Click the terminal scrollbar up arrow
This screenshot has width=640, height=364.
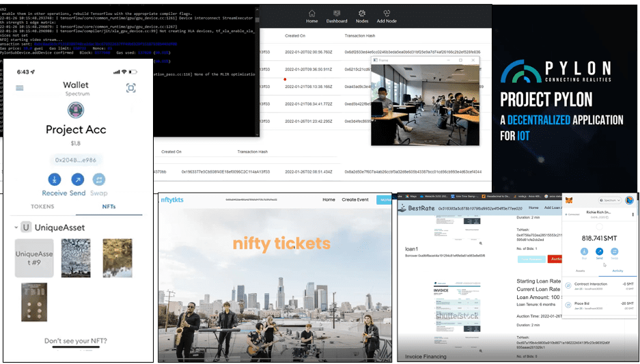(x=257, y=8)
